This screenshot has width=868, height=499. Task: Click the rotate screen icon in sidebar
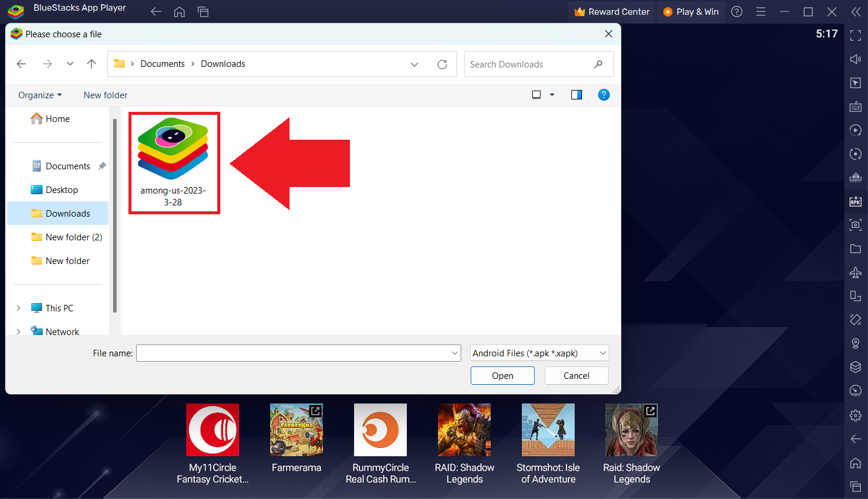point(856,296)
